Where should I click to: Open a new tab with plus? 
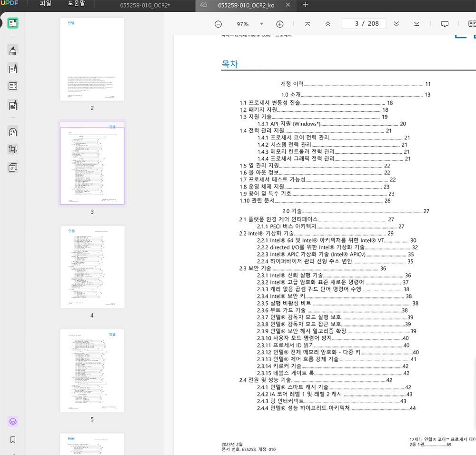(306, 5)
